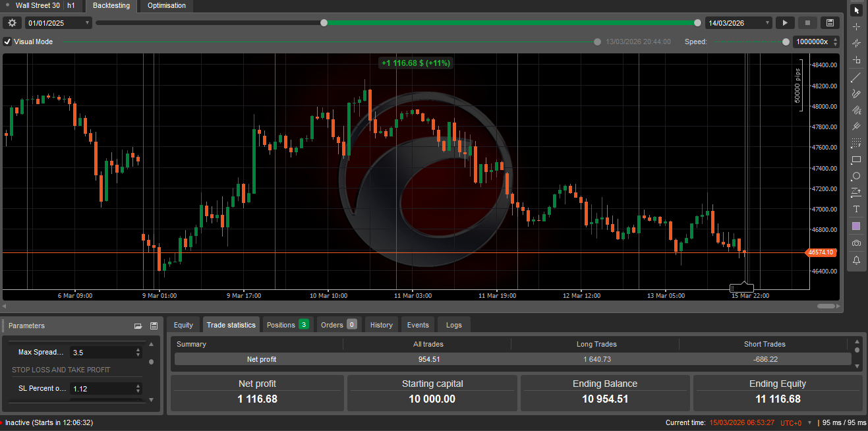
Task: Select the trend line drawing tool
Action: 856,77
